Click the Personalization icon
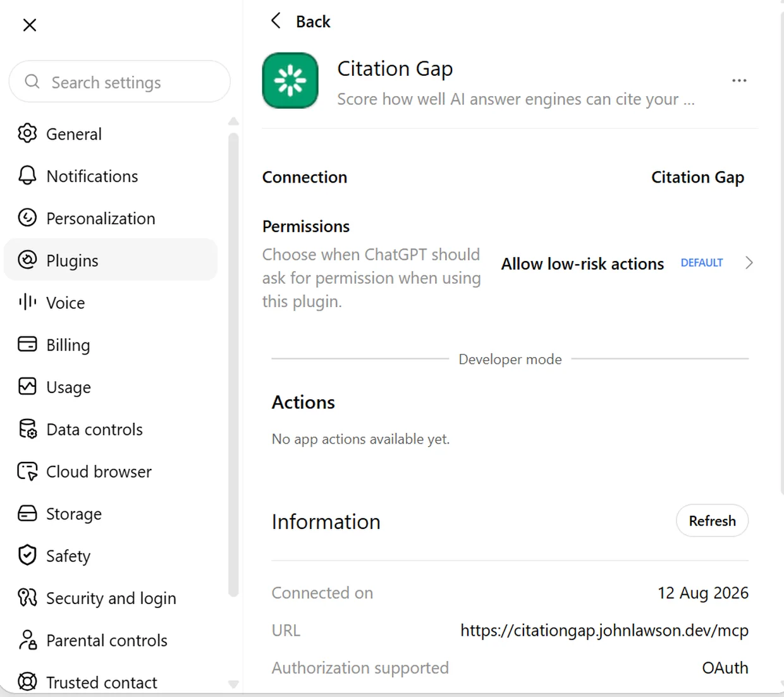The width and height of the screenshot is (784, 697). [x=27, y=218]
